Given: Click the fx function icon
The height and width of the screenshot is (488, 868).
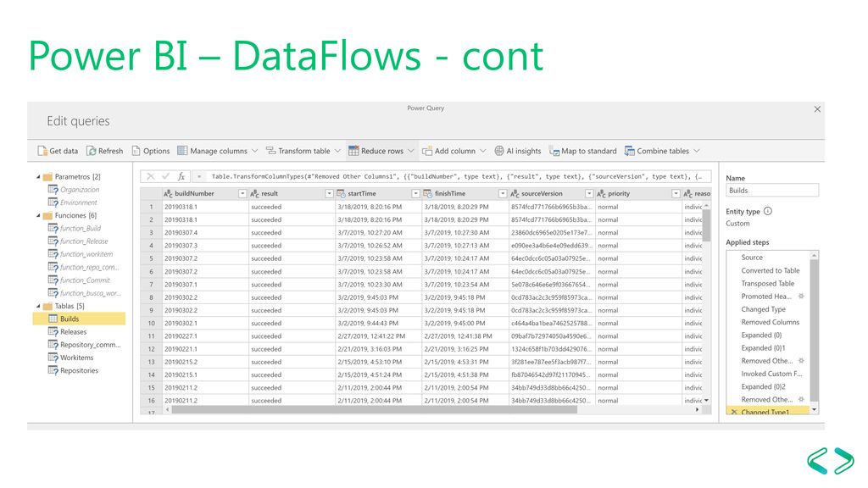Looking at the screenshot, I should click(x=181, y=176).
